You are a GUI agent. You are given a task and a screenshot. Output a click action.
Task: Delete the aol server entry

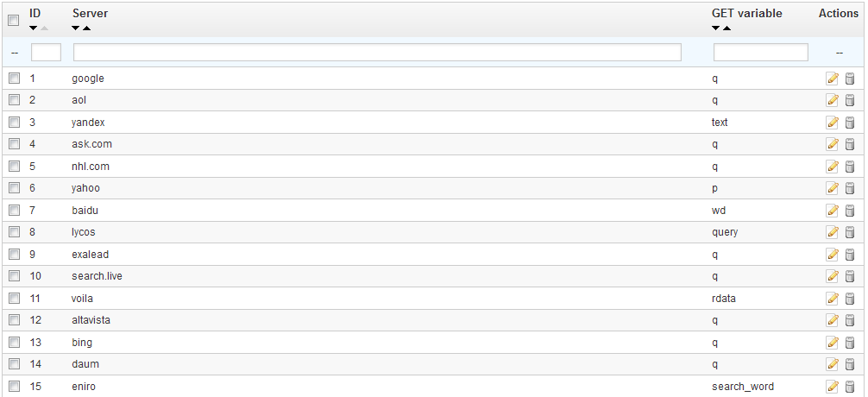(x=850, y=100)
